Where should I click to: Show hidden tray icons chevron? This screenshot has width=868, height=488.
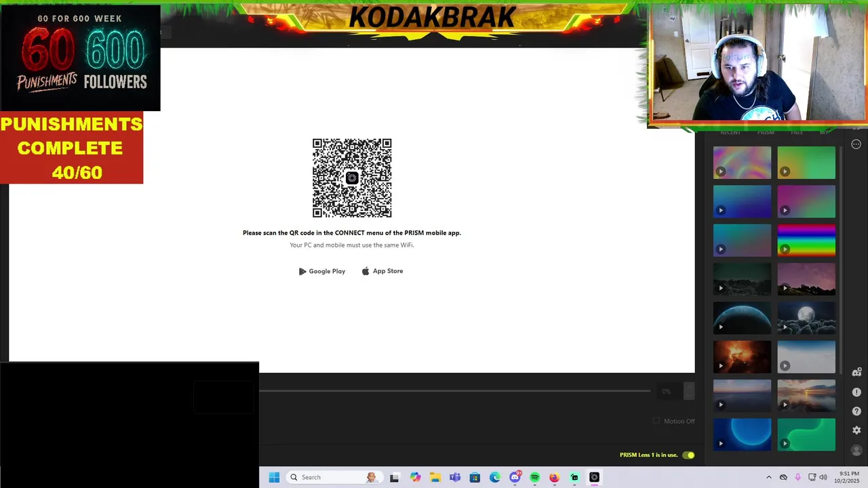pos(768,477)
